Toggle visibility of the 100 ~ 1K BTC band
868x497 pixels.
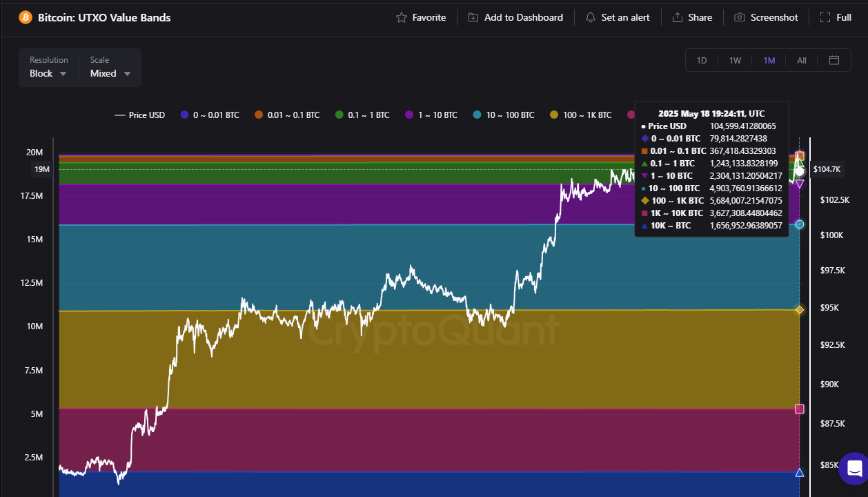(580, 115)
